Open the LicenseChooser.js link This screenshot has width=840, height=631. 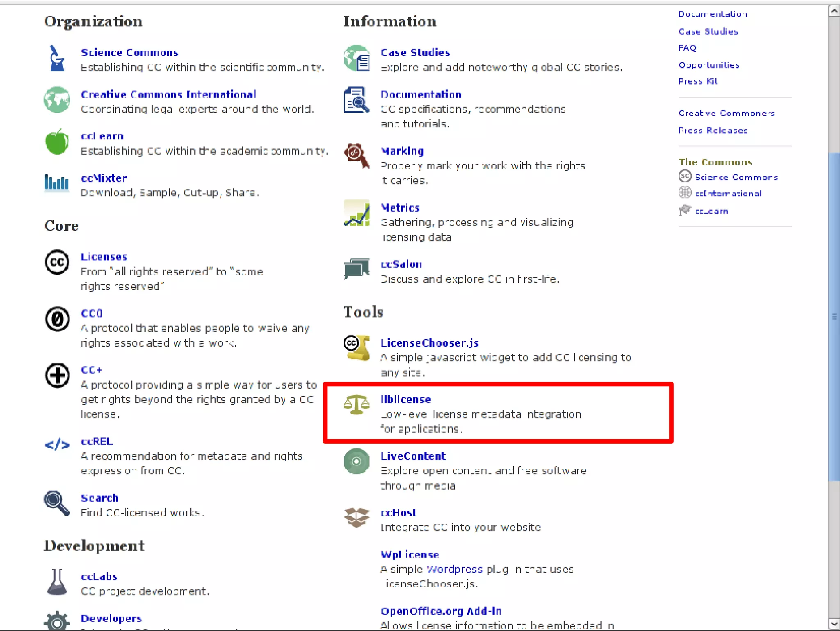pyautogui.click(x=429, y=343)
